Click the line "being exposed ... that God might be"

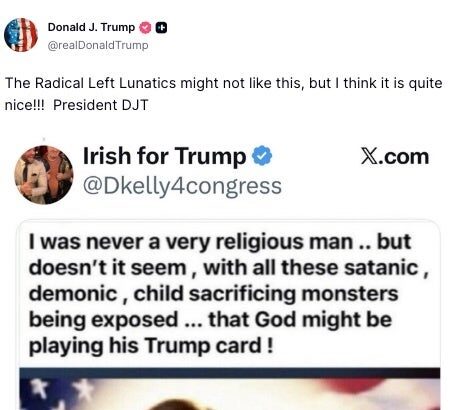click(x=210, y=320)
